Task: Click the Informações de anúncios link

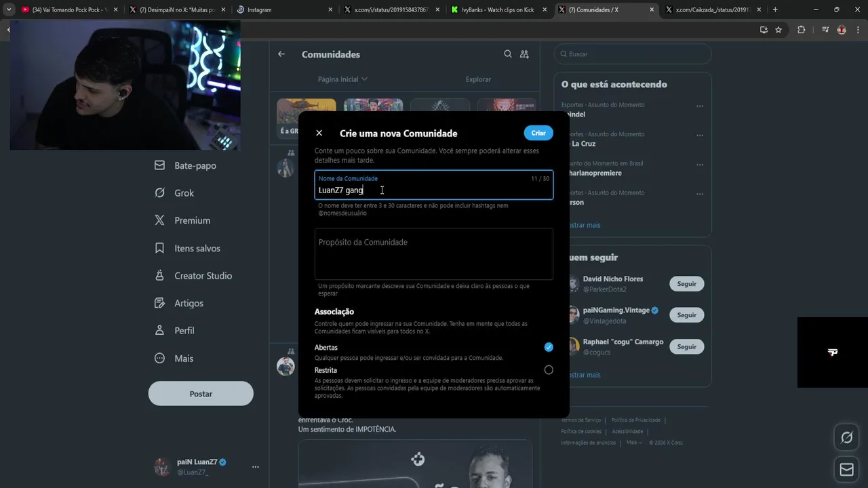Action: tap(588, 443)
